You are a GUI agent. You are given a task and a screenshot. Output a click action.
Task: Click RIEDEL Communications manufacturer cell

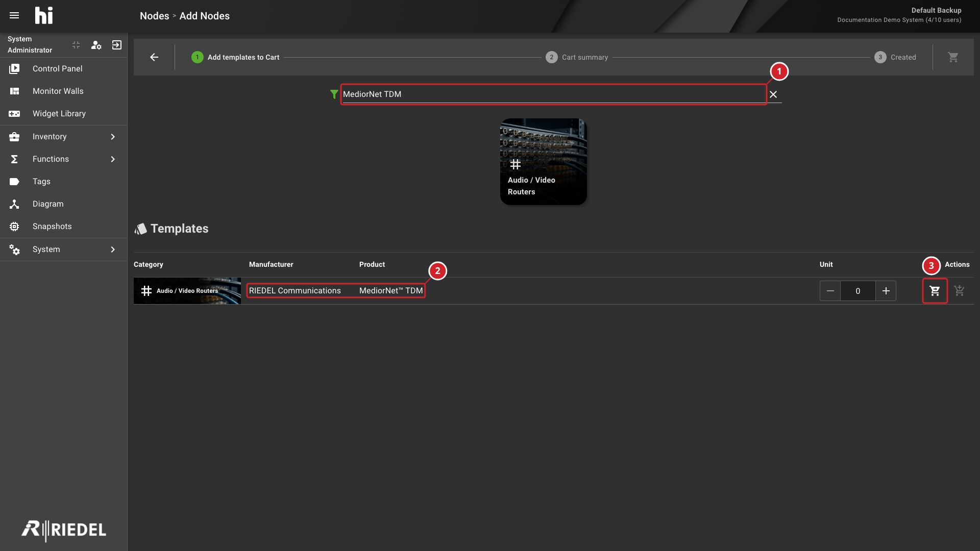(295, 291)
